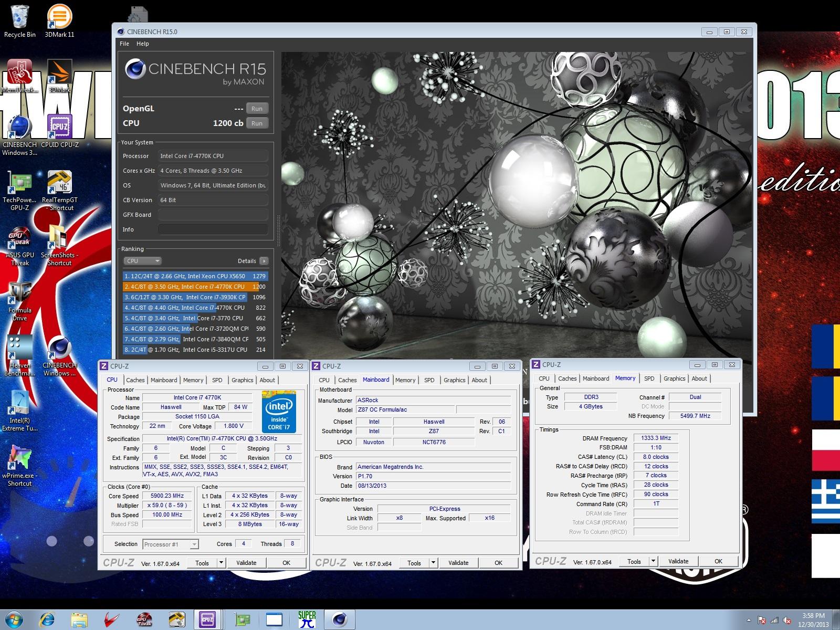Open the RealTempGT shortcut icon
Screen dimensions: 840x630
point(59,191)
